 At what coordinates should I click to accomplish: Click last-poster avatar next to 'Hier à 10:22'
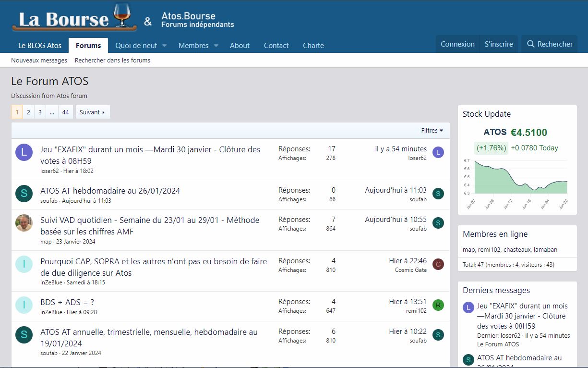click(x=438, y=335)
